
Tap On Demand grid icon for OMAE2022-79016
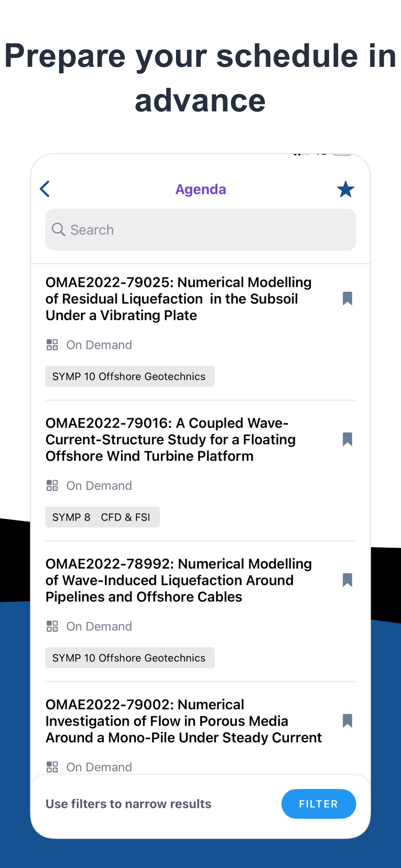52,486
